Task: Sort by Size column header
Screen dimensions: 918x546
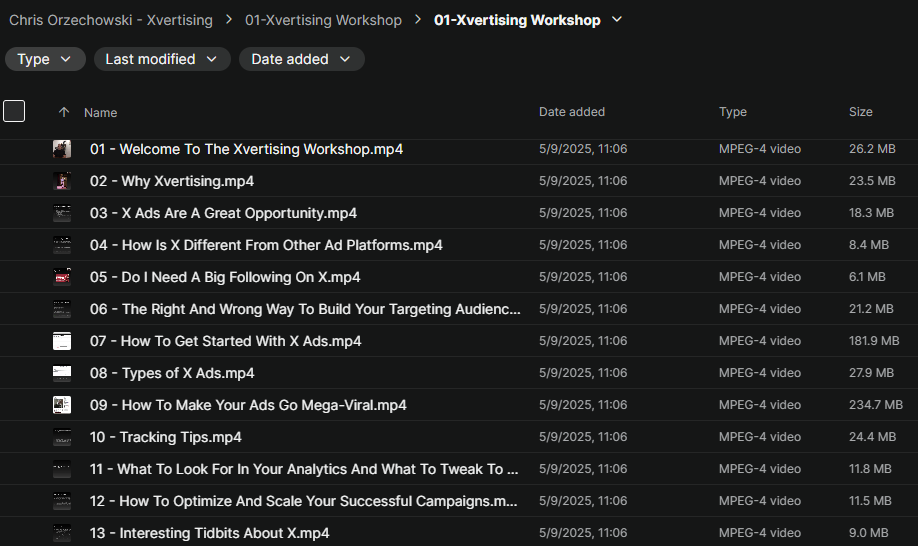Action: tap(861, 112)
